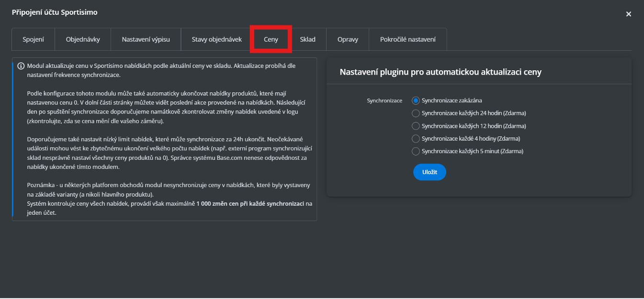
Task: Enable synchronization every 5 minut
Action: pyautogui.click(x=416, y=151)
